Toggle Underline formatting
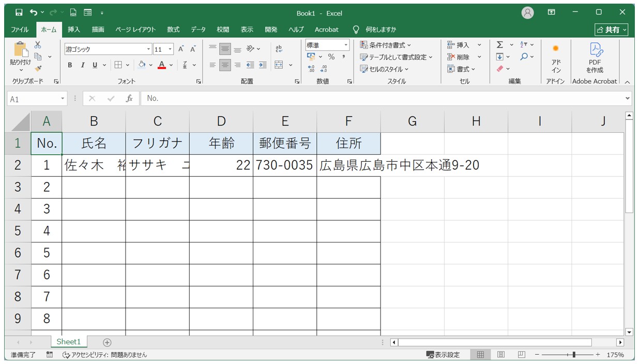 click(x=95, y=65)
